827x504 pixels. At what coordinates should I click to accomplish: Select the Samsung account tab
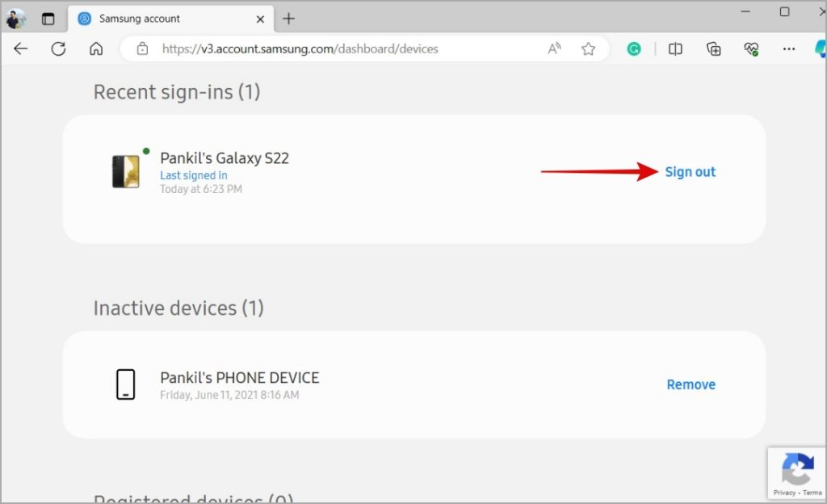(x=170, y=19)
